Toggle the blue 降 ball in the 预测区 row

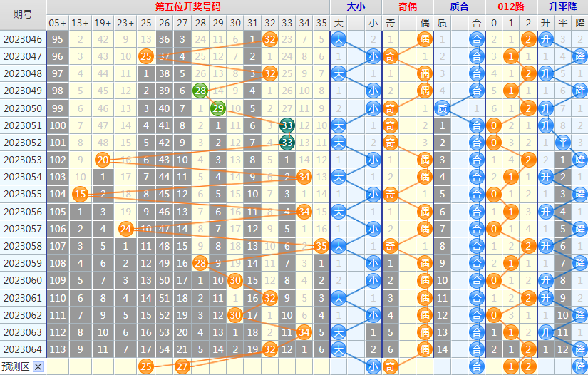tap(580, 366)
